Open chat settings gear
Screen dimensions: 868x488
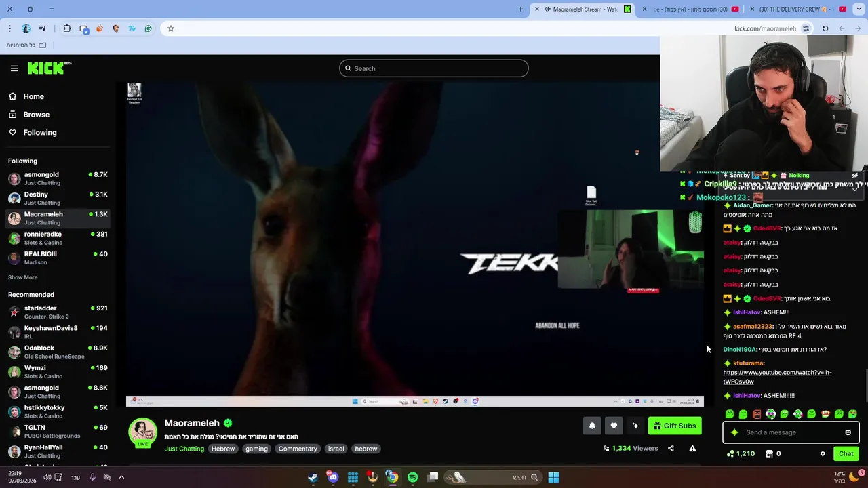pos(823,454)
